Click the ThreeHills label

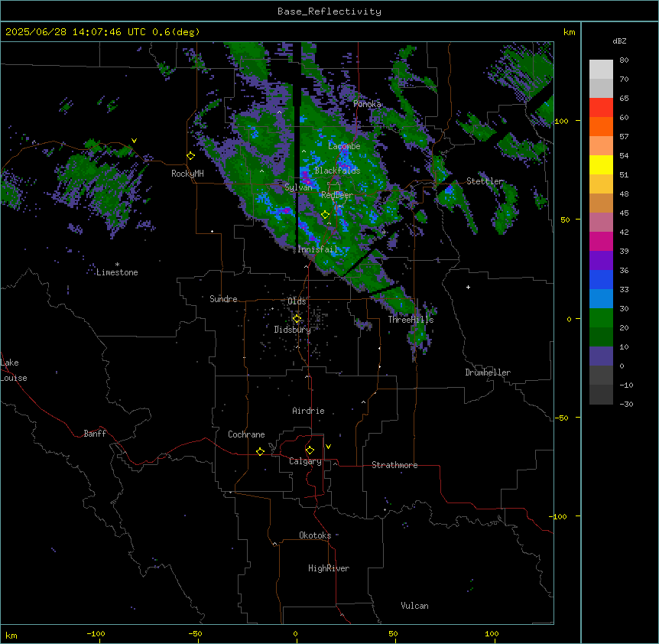point(411,320)
